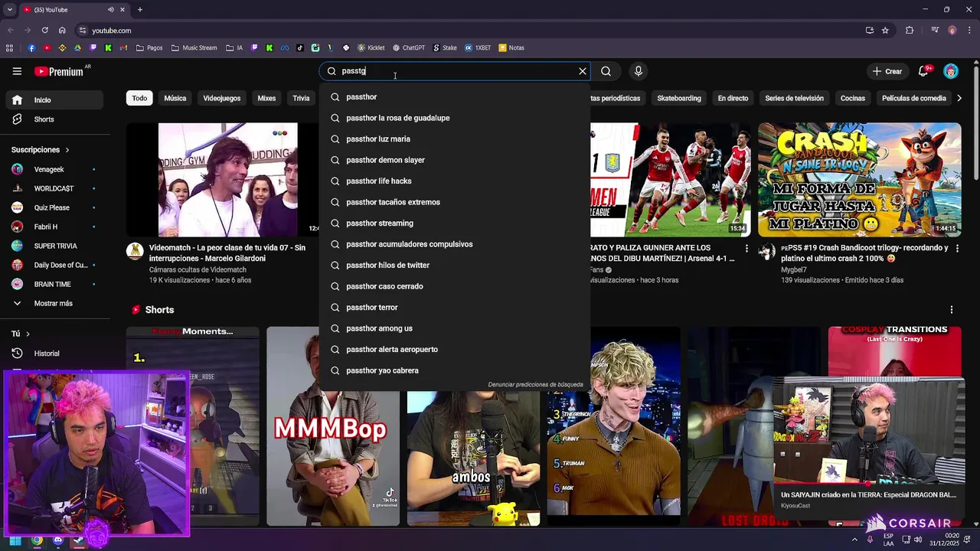This screenshot has height=551, width=980.
Task: Select the En directo filter chip
Action: pyautogui.click(x=733, y=98)
